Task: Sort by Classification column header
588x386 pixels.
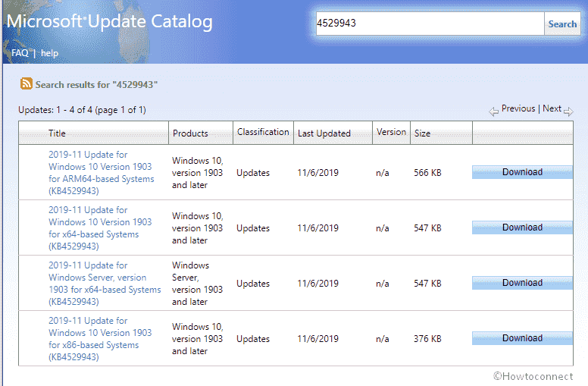Action: (x=263, y=132)
